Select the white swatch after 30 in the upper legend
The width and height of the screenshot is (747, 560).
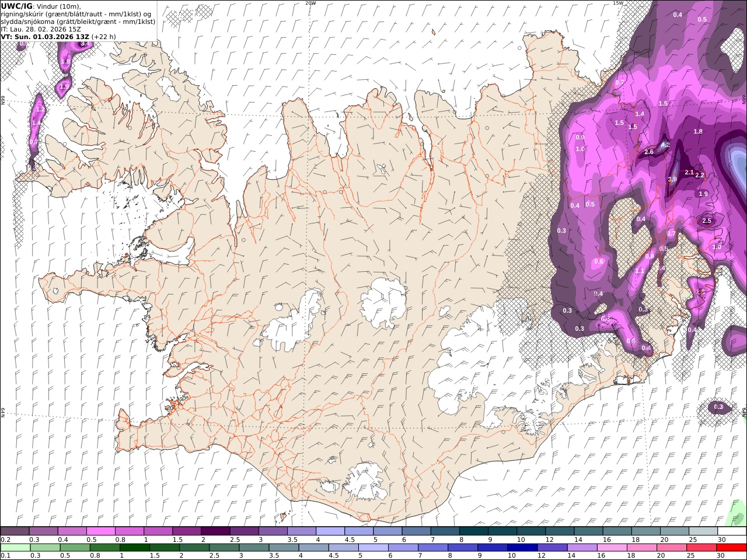pos(732,531)
